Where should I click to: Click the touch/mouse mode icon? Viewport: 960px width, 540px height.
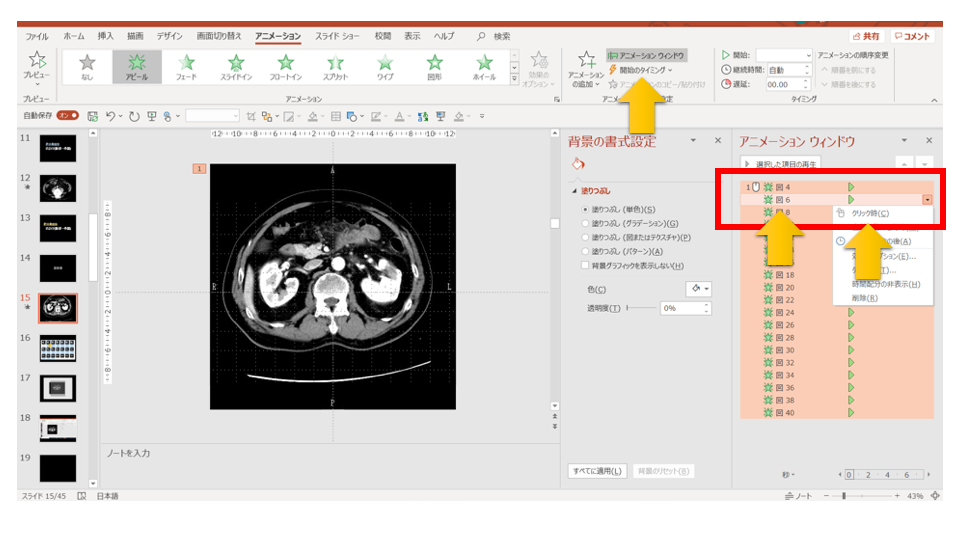pos(167,116)
